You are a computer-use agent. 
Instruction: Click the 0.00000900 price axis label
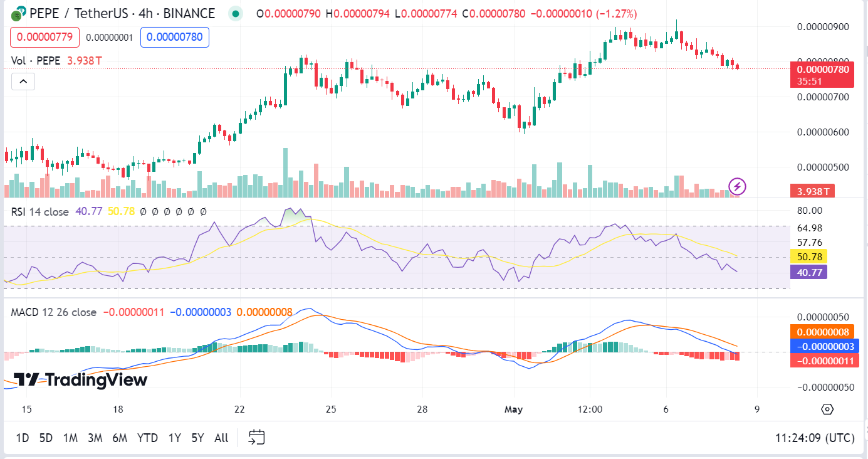822,27
